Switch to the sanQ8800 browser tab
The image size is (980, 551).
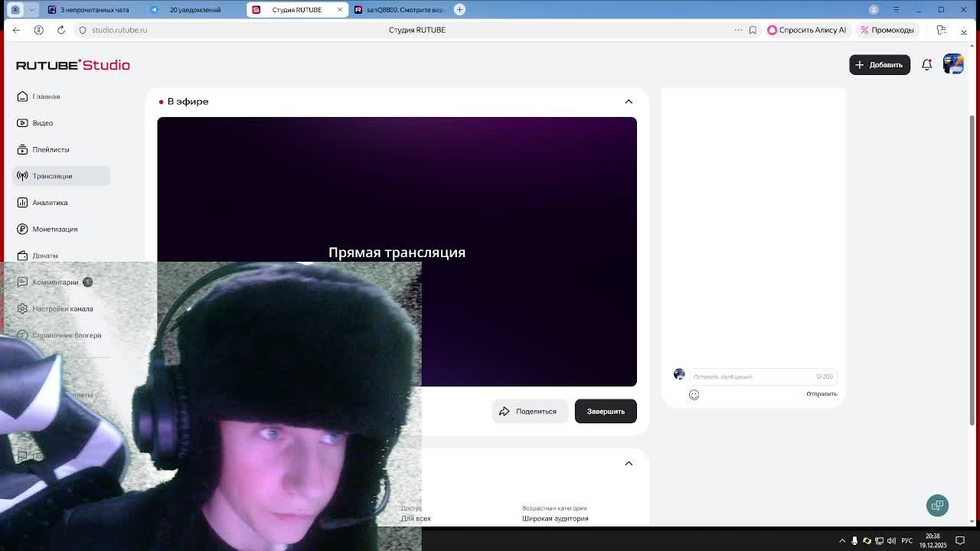(x=400, y=10)
